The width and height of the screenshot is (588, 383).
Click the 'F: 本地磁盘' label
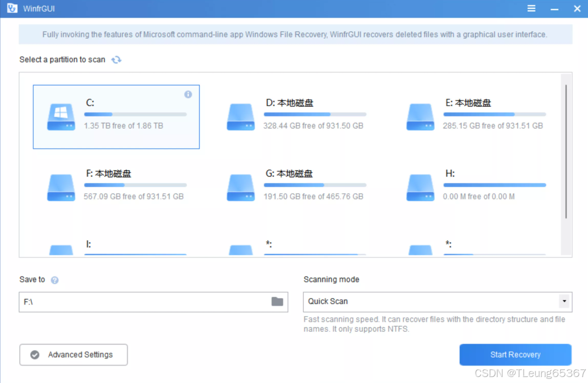(x=109, y=174)
